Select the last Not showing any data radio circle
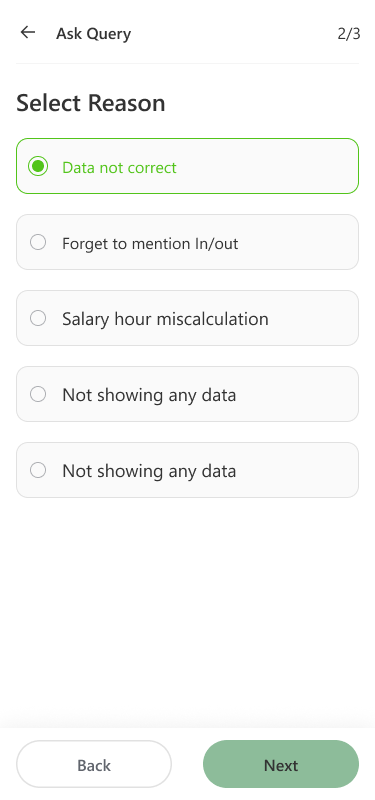Image resolution: width=375 pixels, height=800 pixels. (38, 470)
